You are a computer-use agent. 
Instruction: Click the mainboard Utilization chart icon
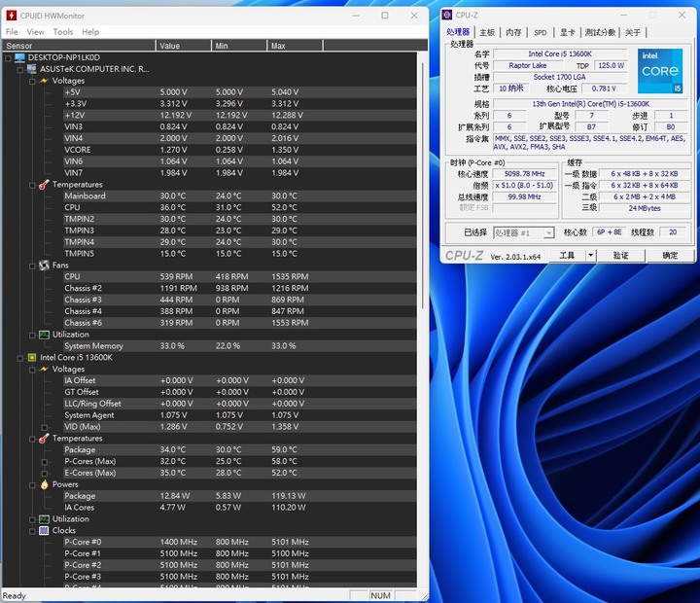(x=44, y=335)
